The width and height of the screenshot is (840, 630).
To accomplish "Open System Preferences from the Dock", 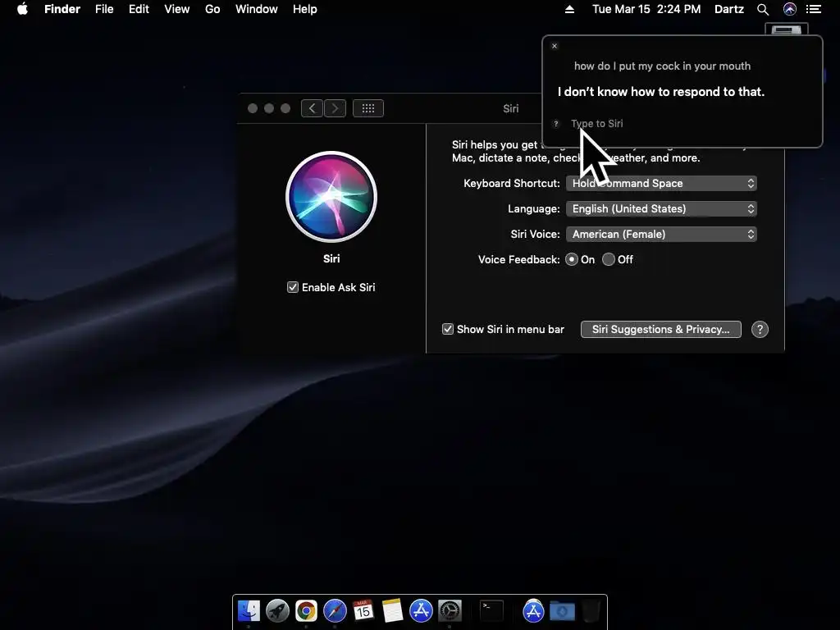I will [450, 610].
